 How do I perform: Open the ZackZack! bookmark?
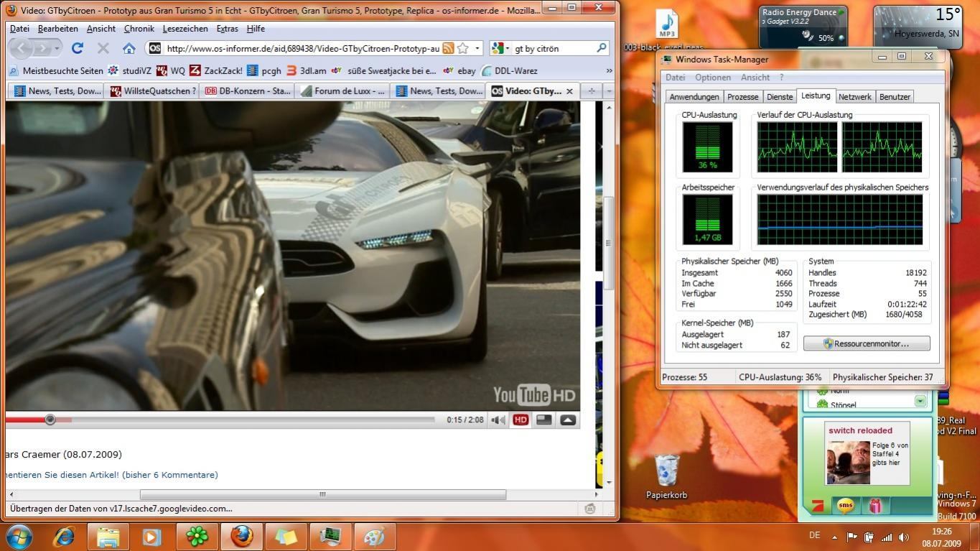[216, 70]
